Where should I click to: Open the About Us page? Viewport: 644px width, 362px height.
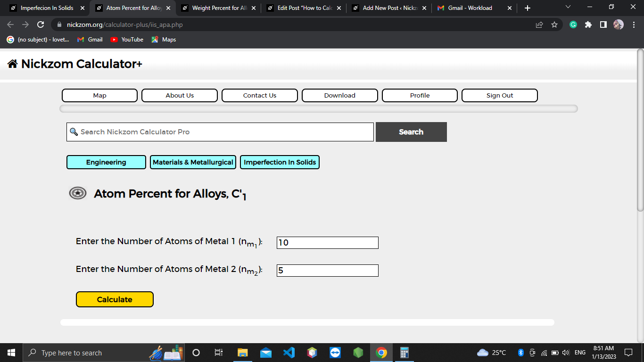click(180, 95)
